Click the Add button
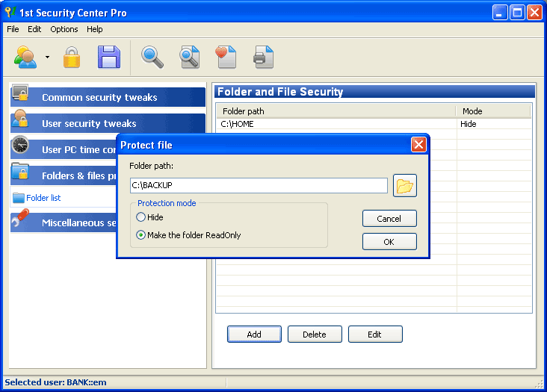This screenshot has width=547, height=392. [x=254, y=335]
